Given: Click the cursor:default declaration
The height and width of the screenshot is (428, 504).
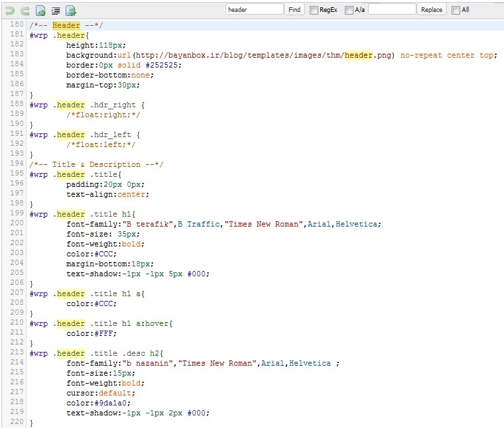Looking at the screenshot, I should coord(99,393).
